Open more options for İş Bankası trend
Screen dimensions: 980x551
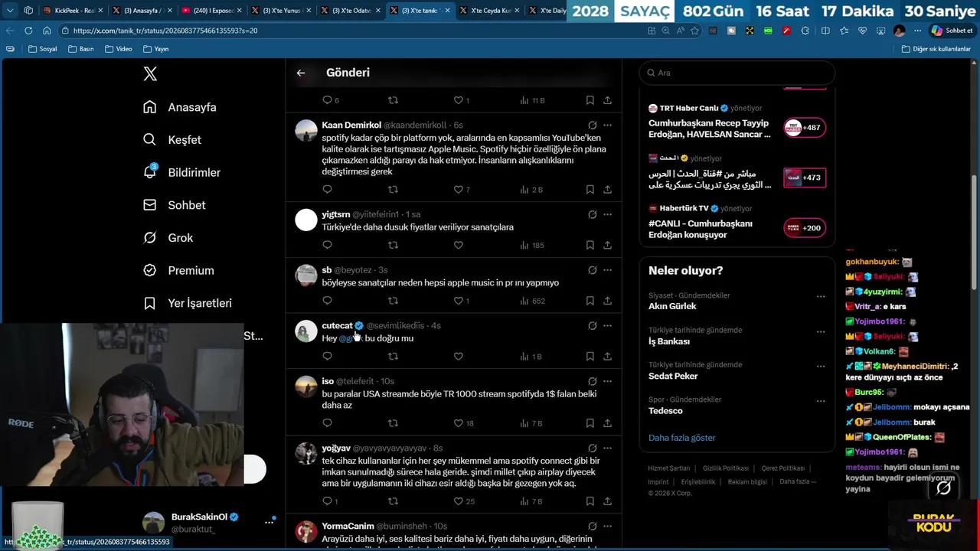pyautogui.click(x=821, y=331)
